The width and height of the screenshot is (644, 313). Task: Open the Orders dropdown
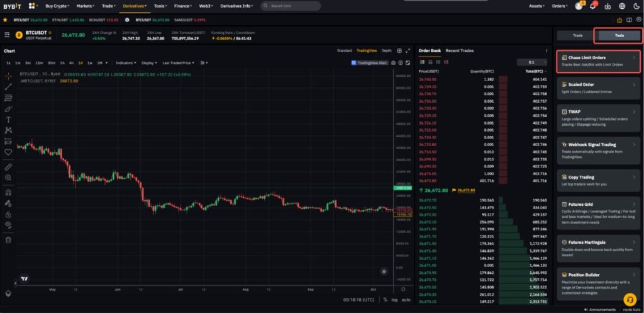click(560, 6)
